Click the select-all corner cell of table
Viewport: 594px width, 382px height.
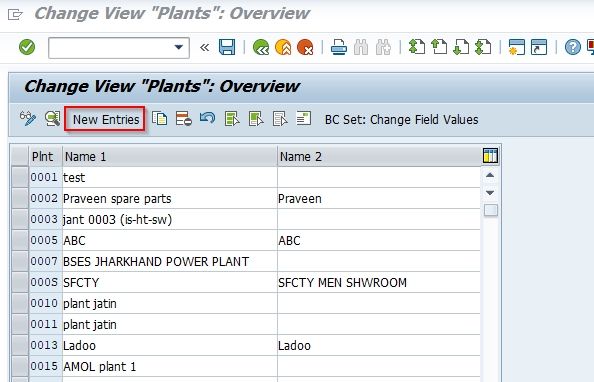(20, 156)
